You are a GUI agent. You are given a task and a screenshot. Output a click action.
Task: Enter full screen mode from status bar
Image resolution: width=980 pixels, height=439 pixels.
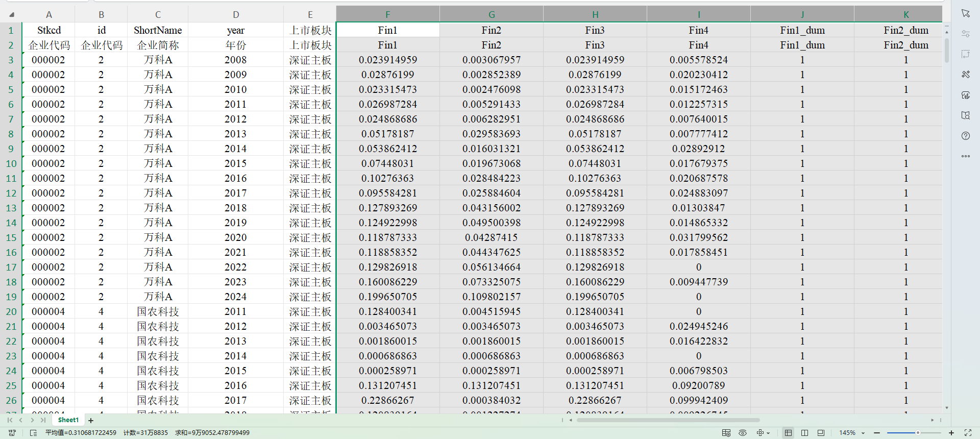(968, 433)
